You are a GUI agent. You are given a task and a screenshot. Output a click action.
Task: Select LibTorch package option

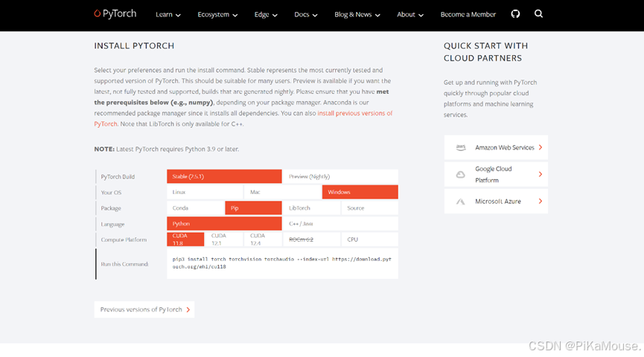click(x=312, y=208)
